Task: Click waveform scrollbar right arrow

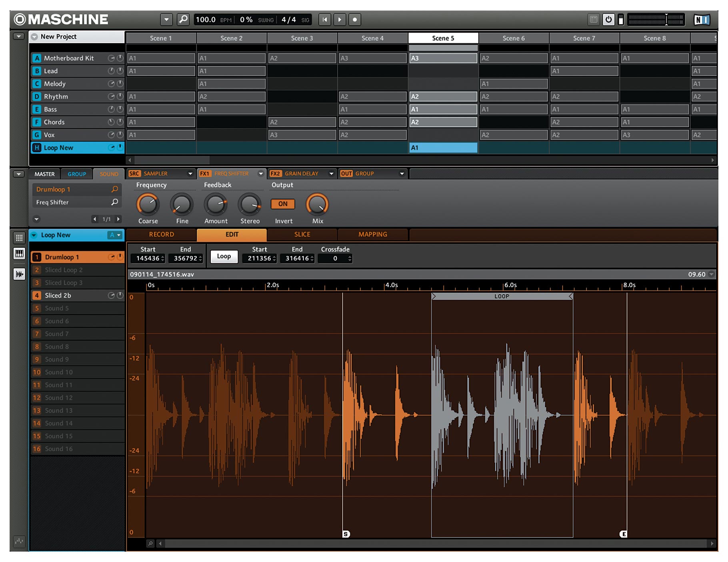Action: pos(712,543)
